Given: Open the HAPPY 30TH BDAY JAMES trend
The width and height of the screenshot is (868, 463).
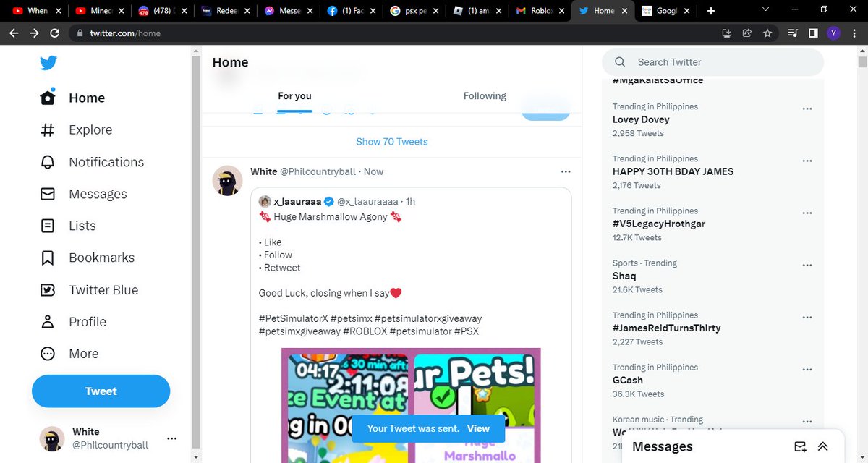Looking at the screenshot, I should pos(673,171).
